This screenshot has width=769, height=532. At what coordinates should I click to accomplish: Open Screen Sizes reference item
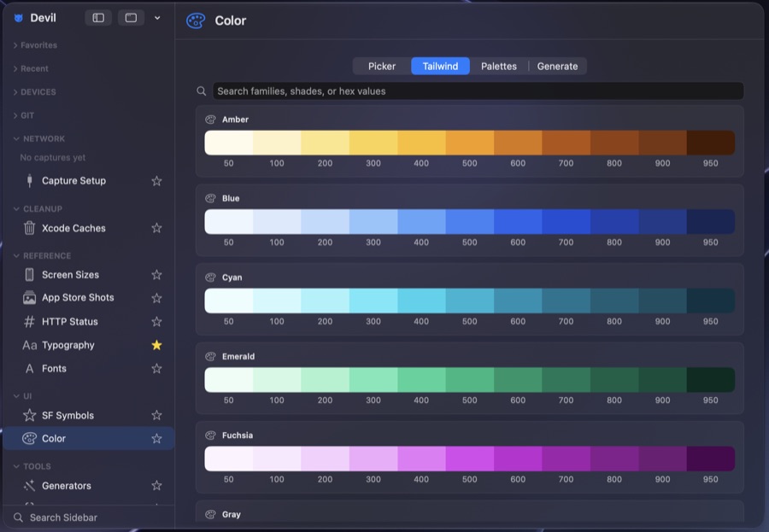point(89,275)
